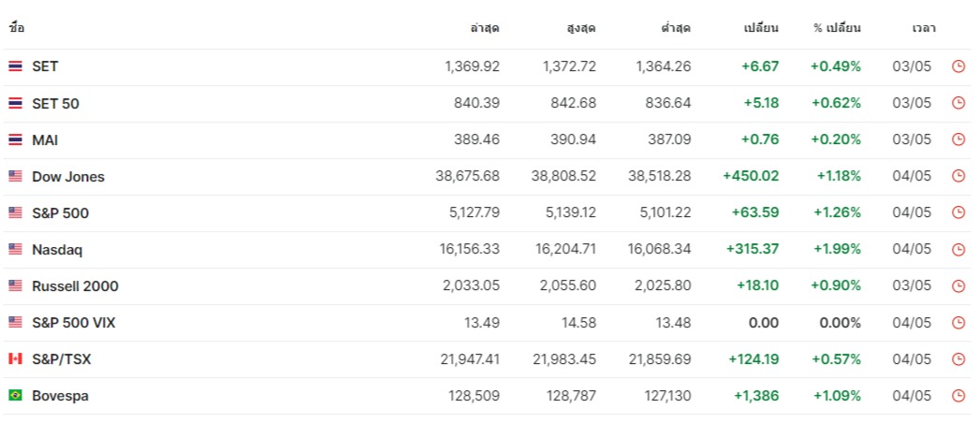Click the clock icon in Nasdaq row
Screen dimensions: 980x423
[958, 249]
